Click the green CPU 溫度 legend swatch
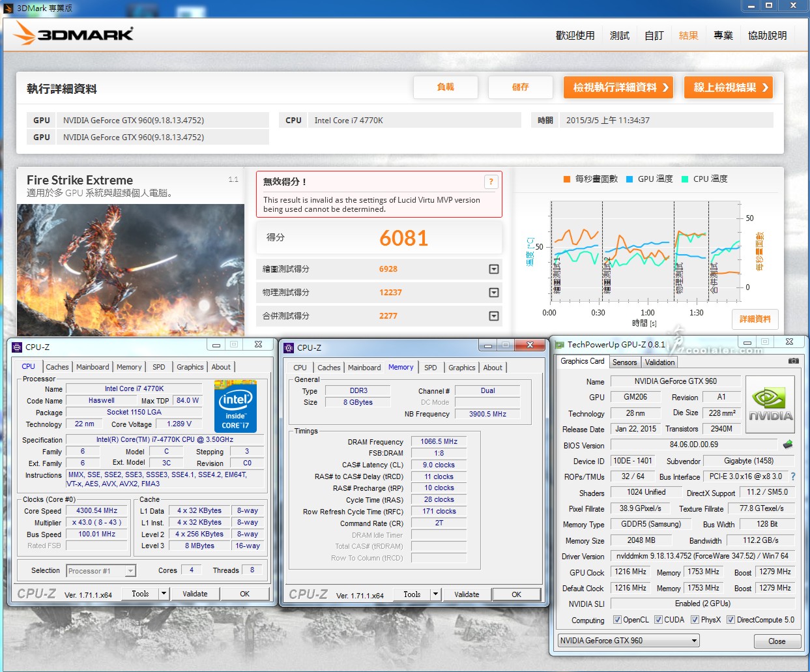810x672 pixels. pyautogui.click(x=685, y=179)
